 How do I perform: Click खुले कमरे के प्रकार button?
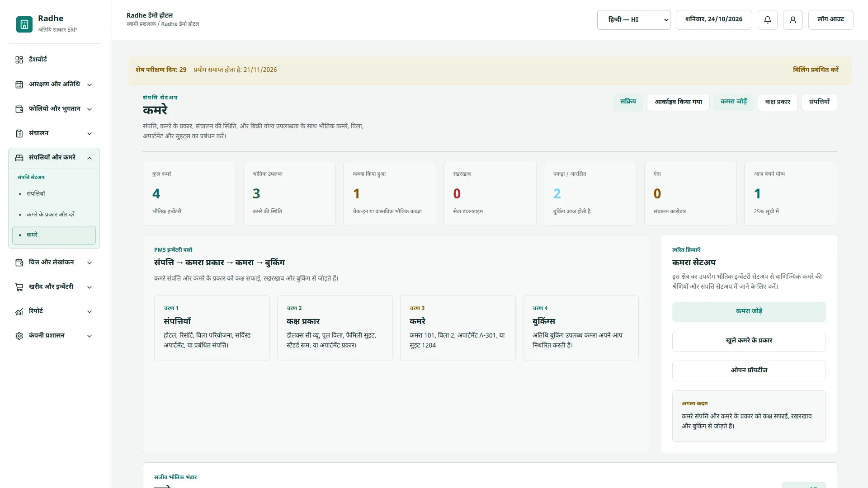[749, 341]
